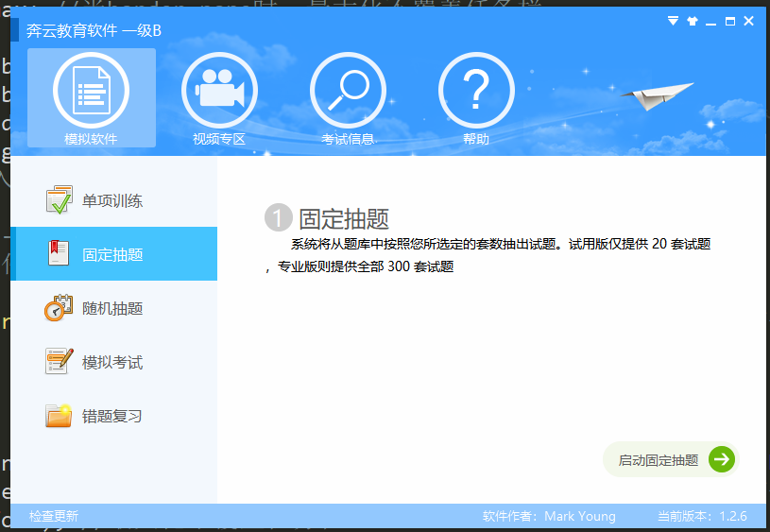Click the numbered circle beside 固定抽题 heading

[278, 218]
